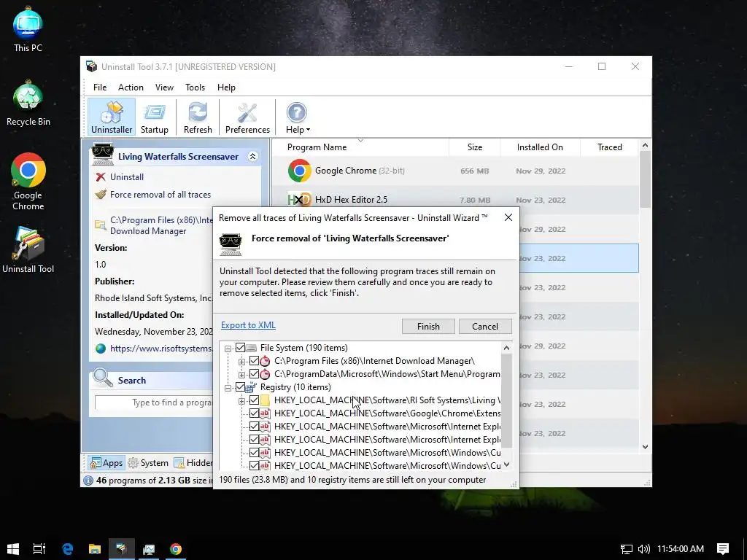Switch to the System tab
This screenshot has height=560, width=747.
pyautogui.click(x=148, y=462)
